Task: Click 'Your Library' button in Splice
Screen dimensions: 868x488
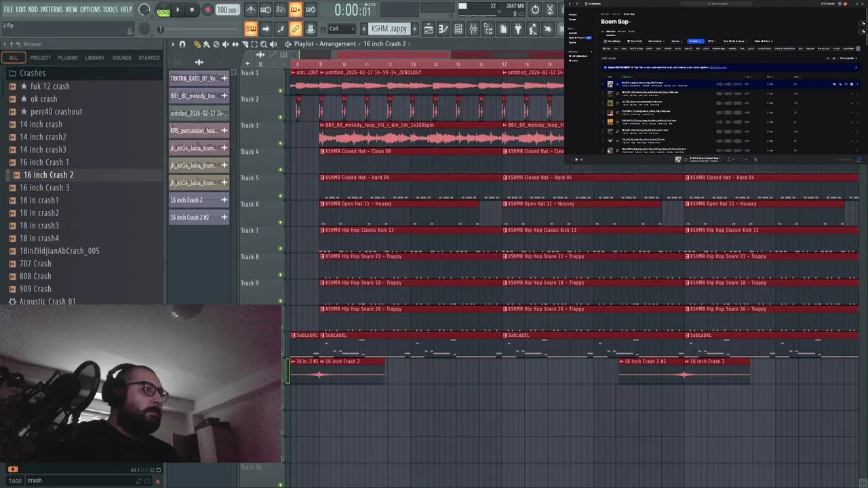Action: pyautogui.click(x=612, y=41)
